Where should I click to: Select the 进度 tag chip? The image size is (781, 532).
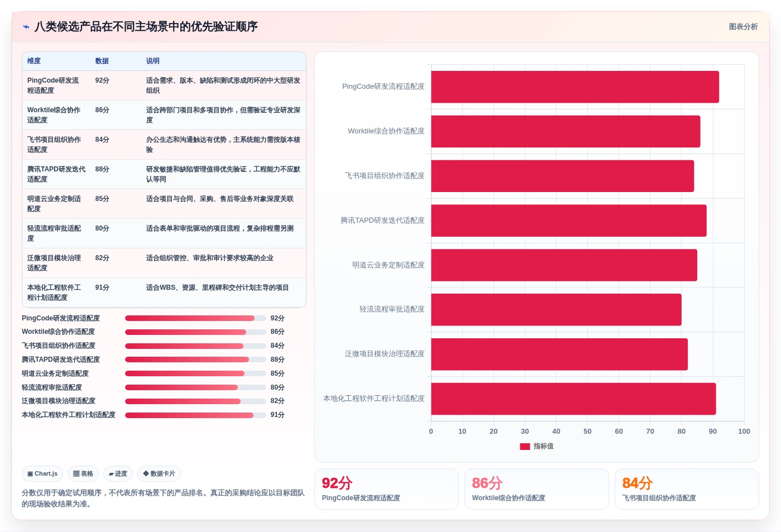coord(118,474)
